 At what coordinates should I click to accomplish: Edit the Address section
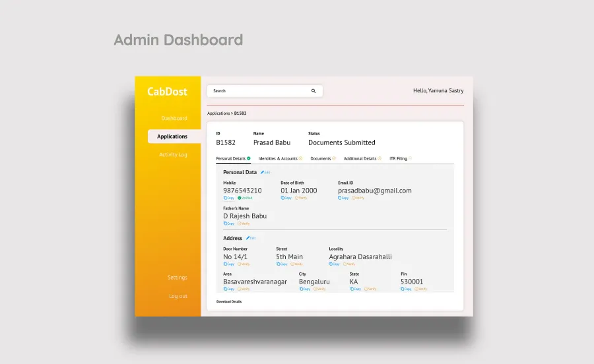(251, 238)
